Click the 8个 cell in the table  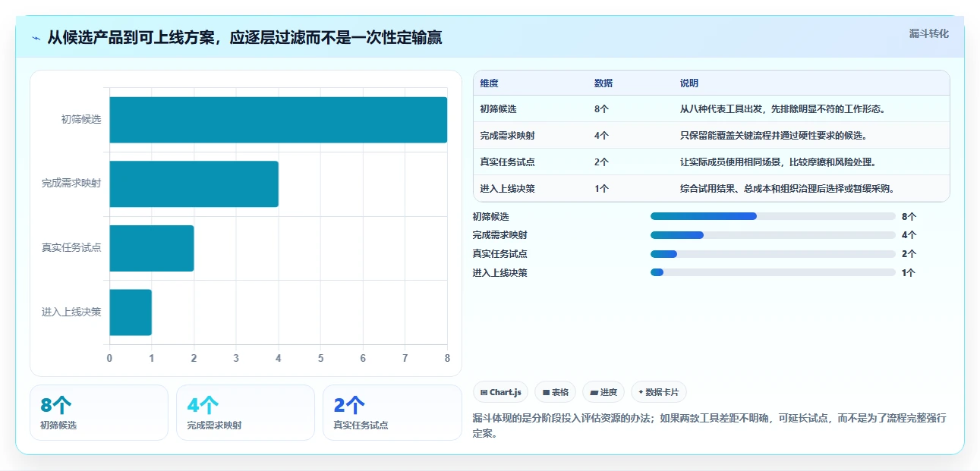tap(601, 109)
